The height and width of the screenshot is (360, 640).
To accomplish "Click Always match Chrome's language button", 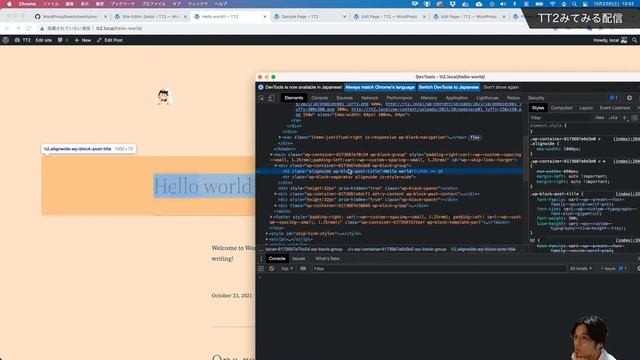I will click(x=380, y=87).
